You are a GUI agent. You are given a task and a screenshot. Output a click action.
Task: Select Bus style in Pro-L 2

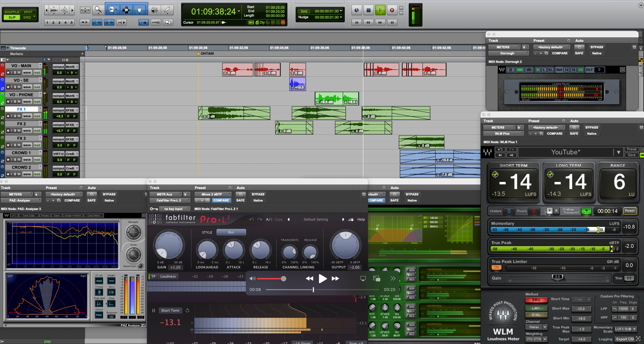pyautogui.click(x=231, y=232)
